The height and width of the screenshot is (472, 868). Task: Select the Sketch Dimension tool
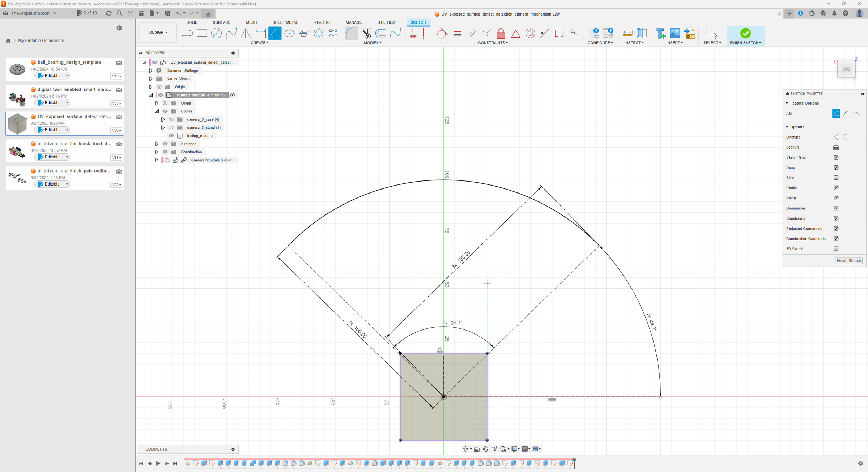(x=260, y=34)
